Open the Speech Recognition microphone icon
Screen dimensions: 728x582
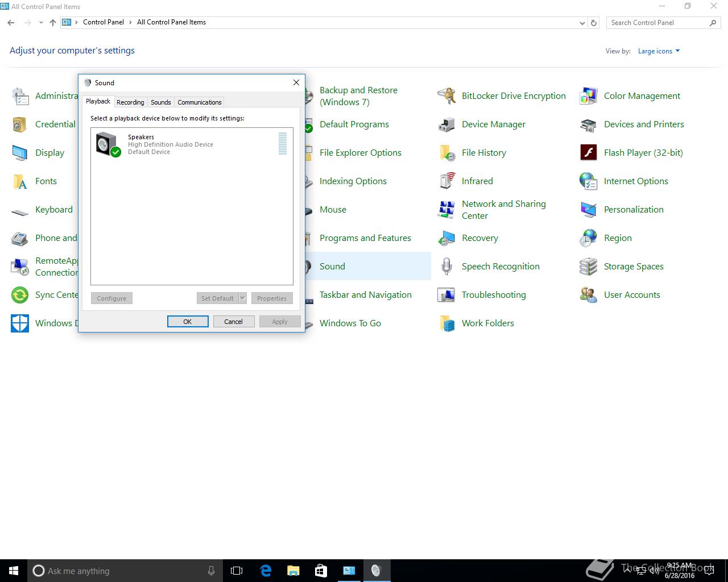point(446,267)
